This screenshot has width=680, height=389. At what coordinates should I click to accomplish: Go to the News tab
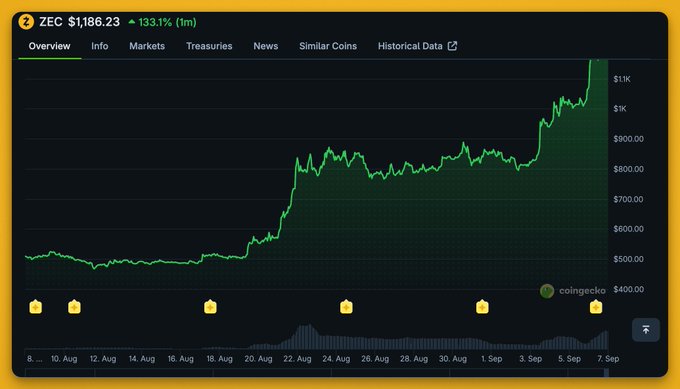tap(266, 46)
